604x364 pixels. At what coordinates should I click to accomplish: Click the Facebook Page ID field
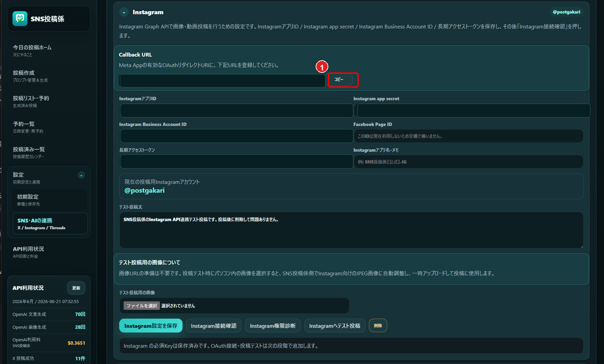pyautogui.click(x=468, y=136)
